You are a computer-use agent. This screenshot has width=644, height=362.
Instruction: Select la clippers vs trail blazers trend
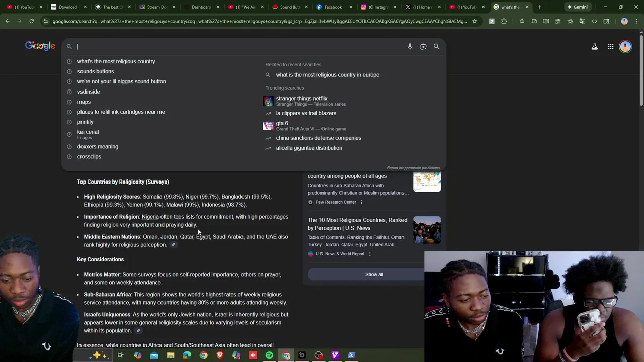point(306,113)
